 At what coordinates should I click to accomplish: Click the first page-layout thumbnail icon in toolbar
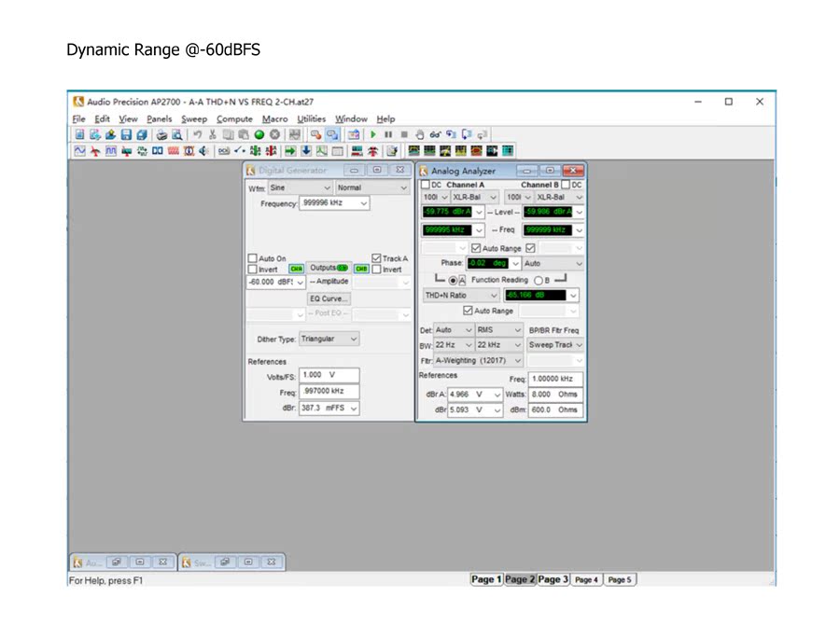tap(413, 151)
